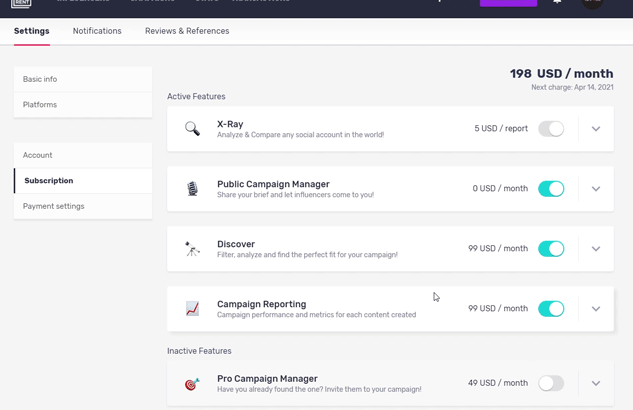Screen dimensions: 633x410
Task: Expand the Public Campaign Manager details chevron
Action: pyautogui.click(x=596, y=189)
